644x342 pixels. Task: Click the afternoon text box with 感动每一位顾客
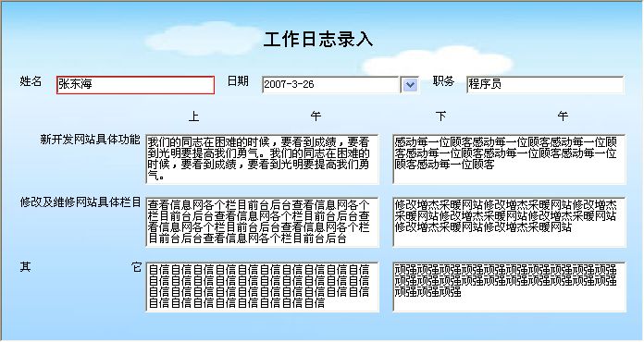pyautogui.click(x=509, y=159)
